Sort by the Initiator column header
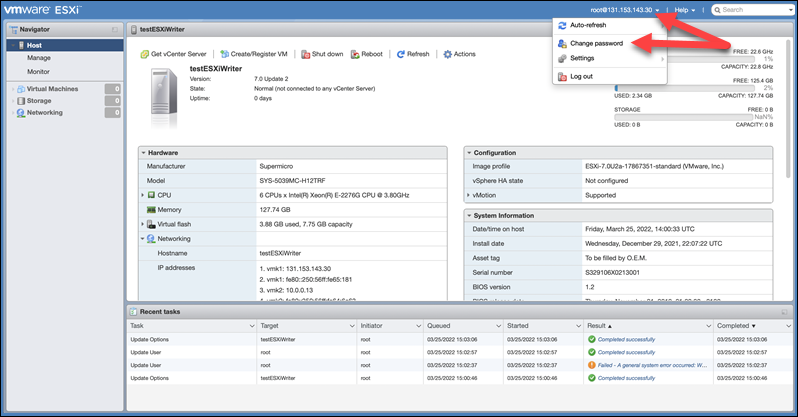The height and width of the screenshot is (417, 798). tap(372, 326)
